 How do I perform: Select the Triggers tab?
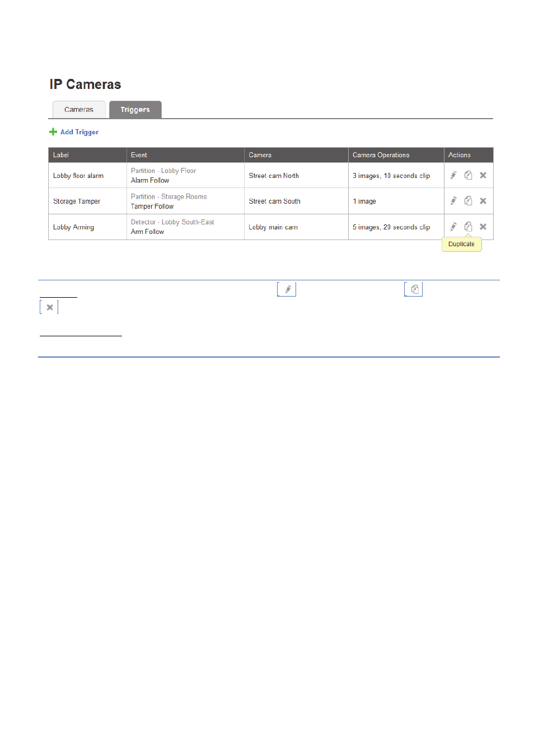coord(135,110)
